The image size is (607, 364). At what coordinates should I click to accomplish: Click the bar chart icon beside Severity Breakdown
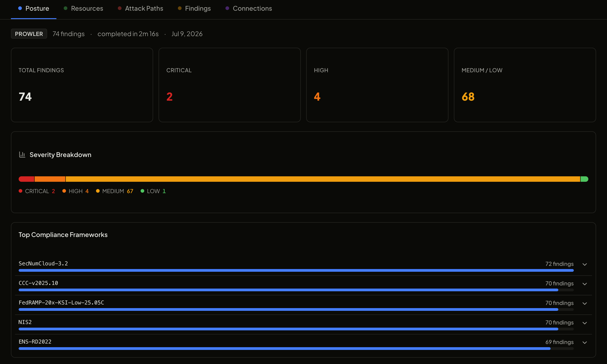[22, 155]
